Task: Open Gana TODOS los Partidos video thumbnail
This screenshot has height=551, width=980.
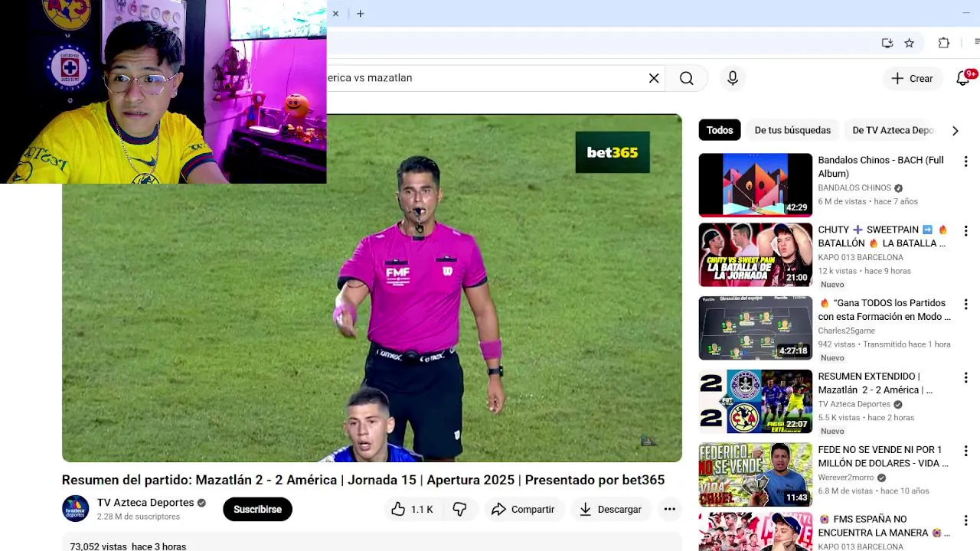Action: tap(755, 328)
